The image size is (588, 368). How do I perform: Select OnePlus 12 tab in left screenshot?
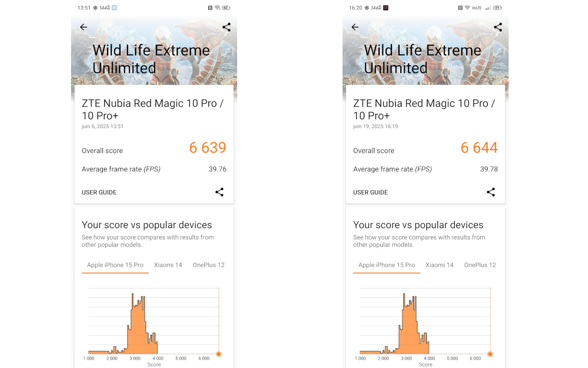tap(208, 265)
